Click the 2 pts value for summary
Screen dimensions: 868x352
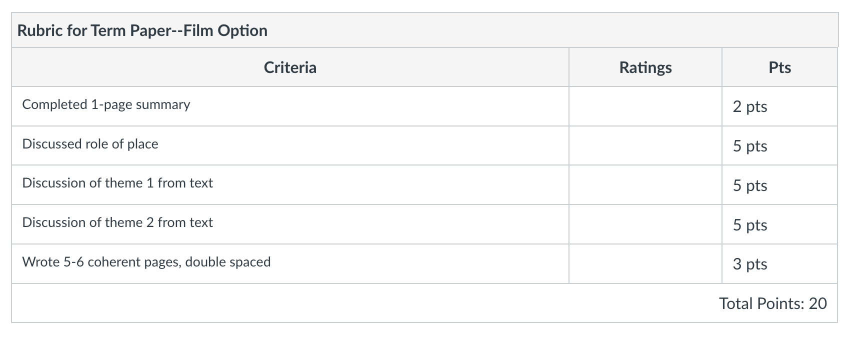click(750, 106)
